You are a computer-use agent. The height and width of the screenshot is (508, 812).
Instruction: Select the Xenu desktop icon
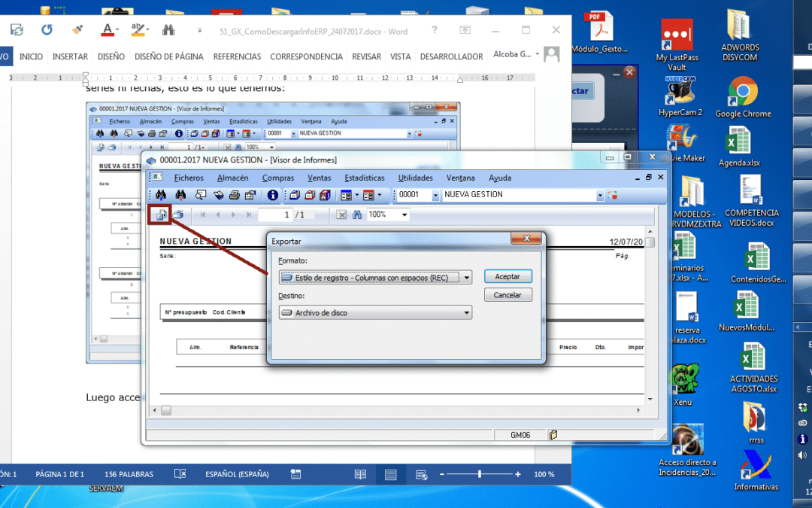click(x=683, y=385)
